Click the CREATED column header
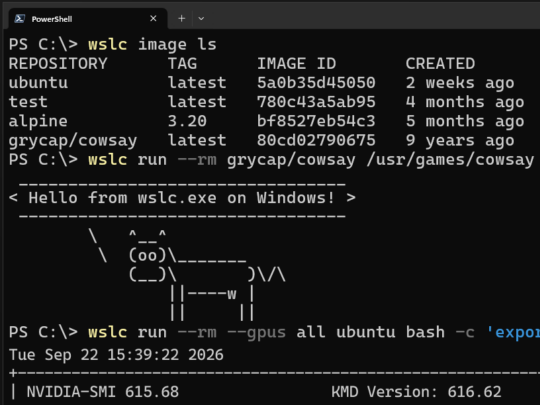This screenshot has height=405, width=540. [440, 64]
